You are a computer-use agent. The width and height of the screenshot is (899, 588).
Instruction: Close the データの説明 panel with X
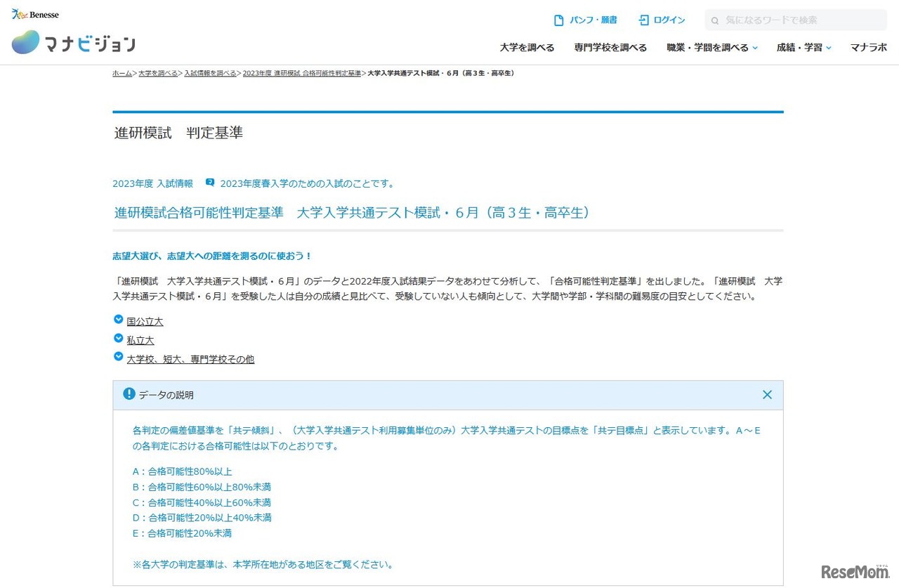(x=767, y=395)
